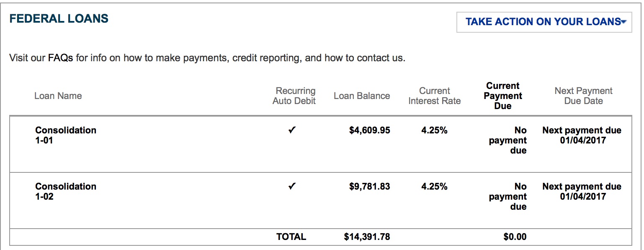644x250 pixels.
Task: Click the Loan Name column header
Action: click(x=58, y=96)
